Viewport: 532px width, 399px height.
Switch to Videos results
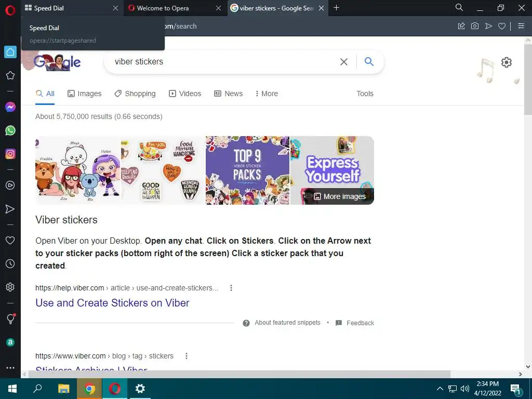(185, 94)
